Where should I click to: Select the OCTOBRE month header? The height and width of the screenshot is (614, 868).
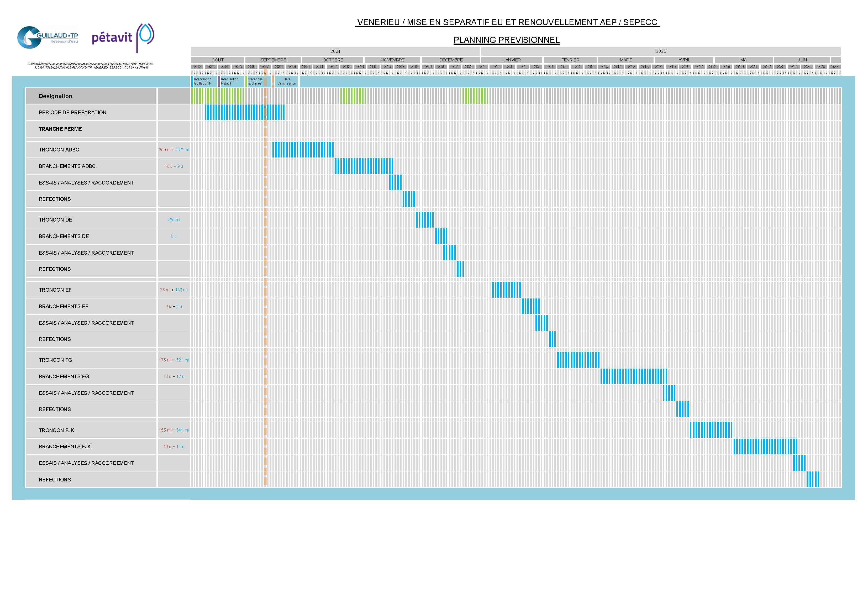click(x=333, y=60)
